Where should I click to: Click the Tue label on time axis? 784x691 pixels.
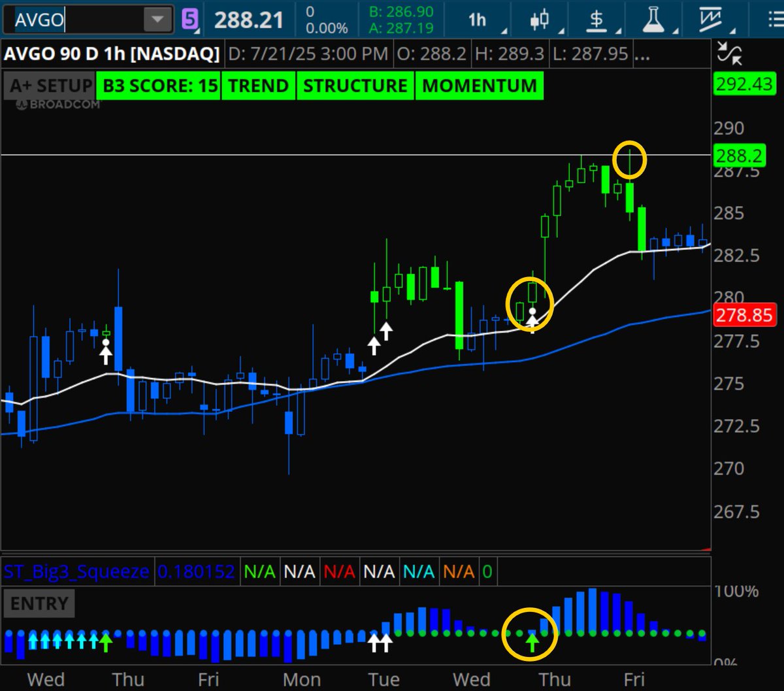[383, 679]
